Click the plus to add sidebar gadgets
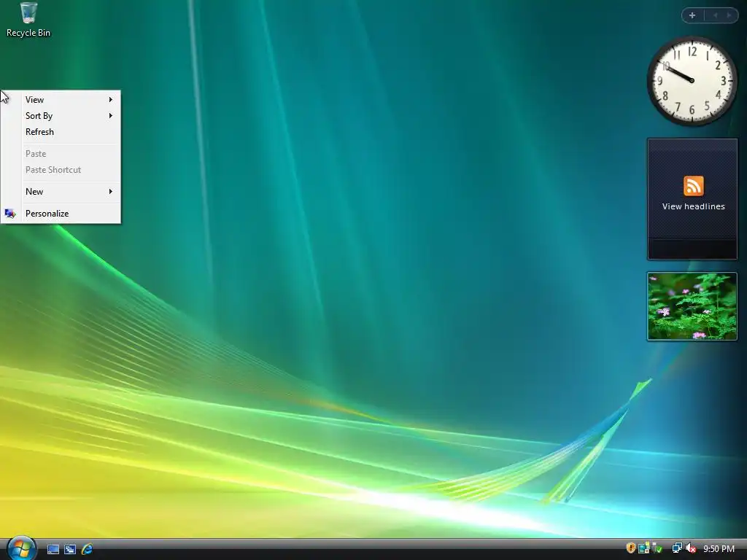 click(x=692, y=15)
